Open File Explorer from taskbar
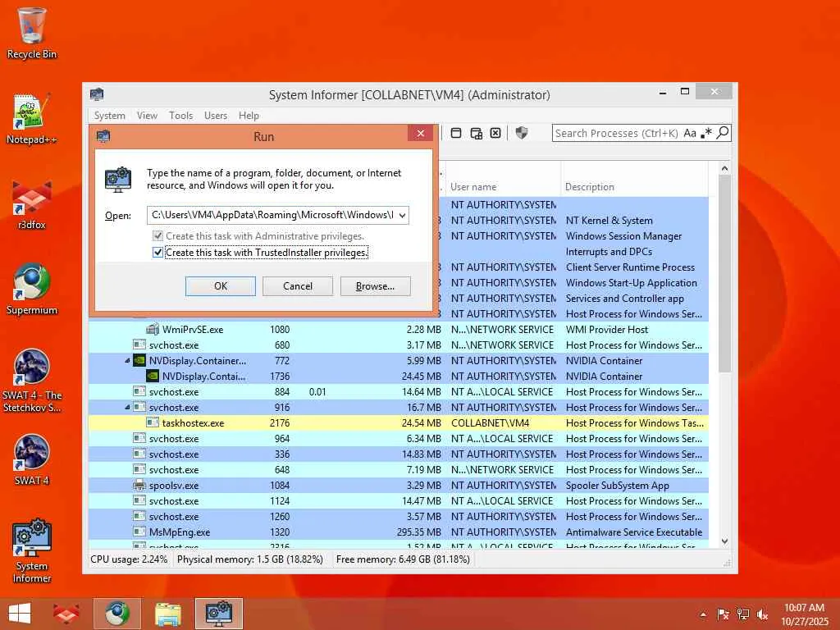The image size is (840, 630). [x=167, y=614]
